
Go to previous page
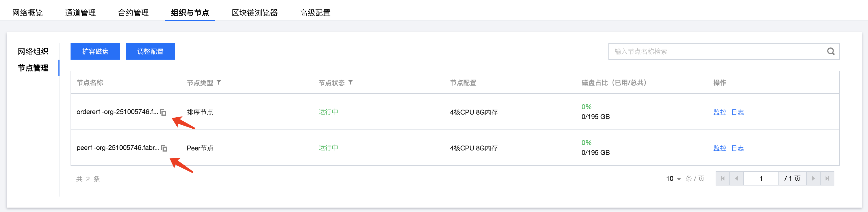pyautogui.click(x=736, y=179)
